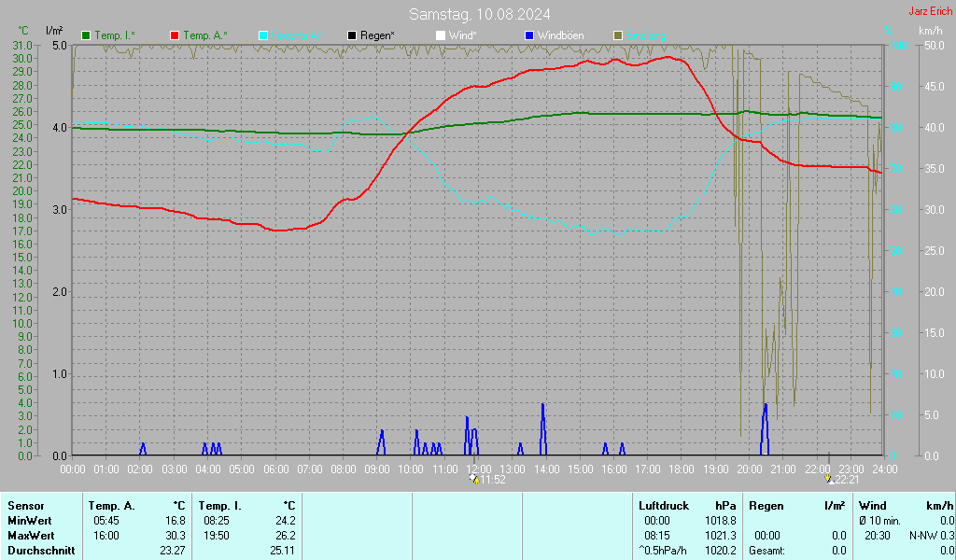Viewport: 956px width, 560px height.
Task: Click the 16:00 maximum time cell
Action: pyautogui.click(x=106, y=536)
